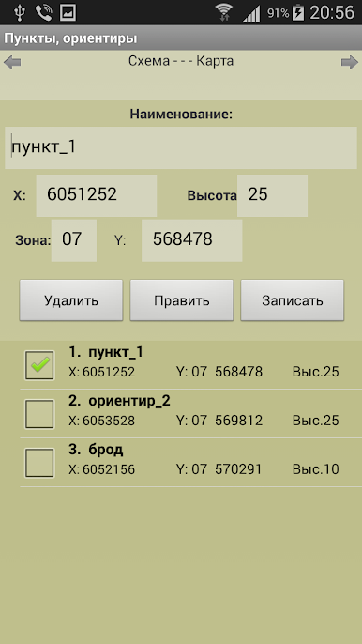This screenshot has height=644, width=362.
Task: Click Y: 07 570291 value in list
Action: coord(219,469)
